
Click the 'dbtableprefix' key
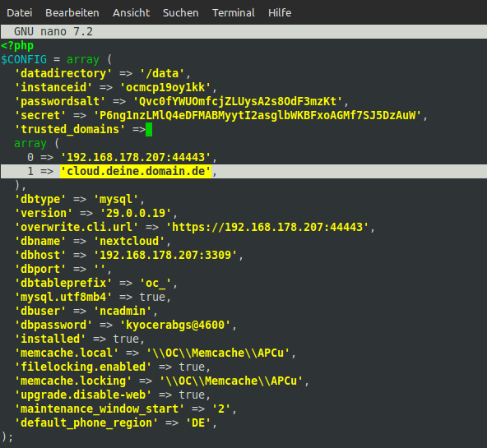pos(63,283)
